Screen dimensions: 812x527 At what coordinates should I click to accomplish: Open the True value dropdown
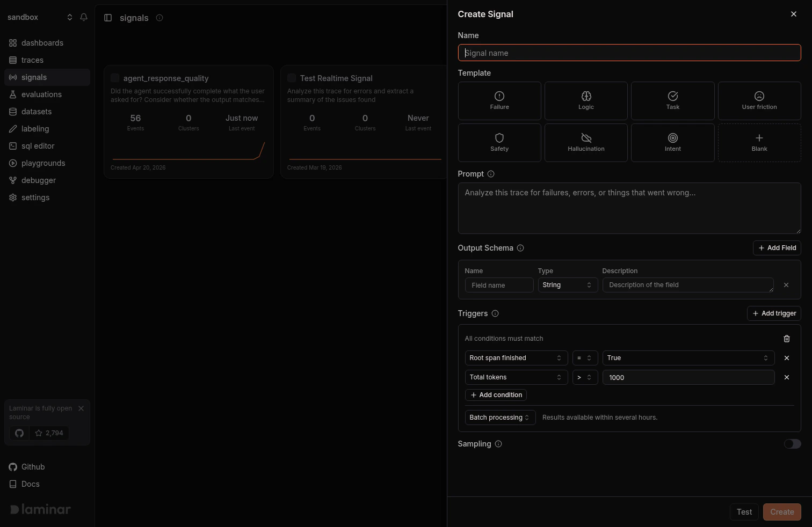[688, 358]
